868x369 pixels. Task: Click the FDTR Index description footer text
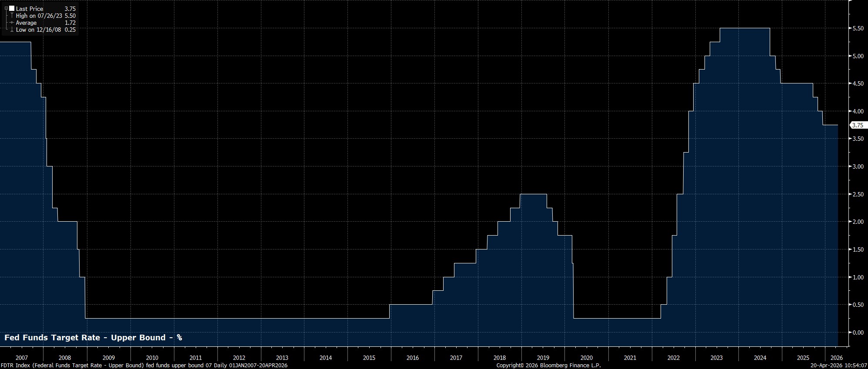tap(144, 366)
